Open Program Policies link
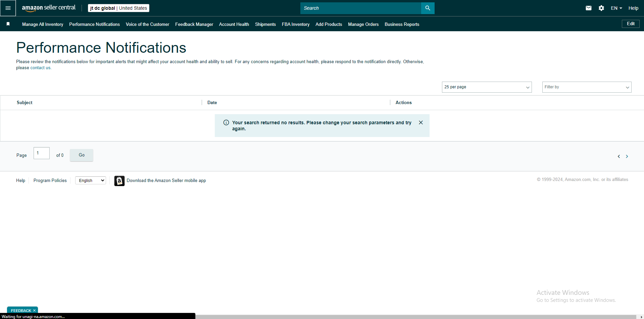 (x=50, y=181)
